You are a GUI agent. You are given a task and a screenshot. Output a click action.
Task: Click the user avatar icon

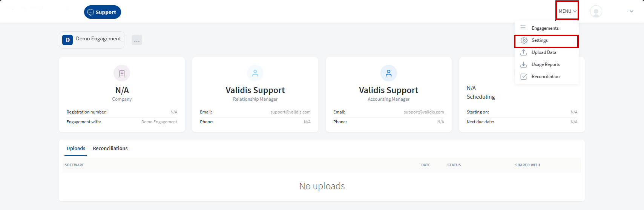[x=596, y=11]
